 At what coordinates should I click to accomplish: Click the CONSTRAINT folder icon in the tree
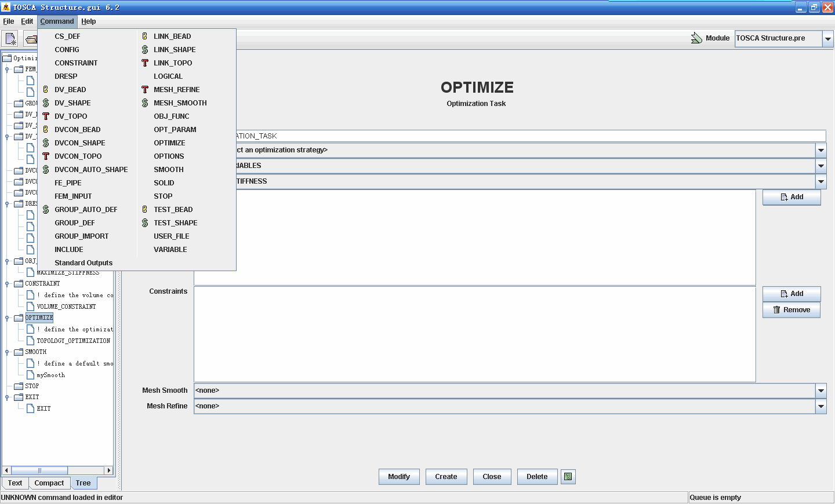(19, 284)
